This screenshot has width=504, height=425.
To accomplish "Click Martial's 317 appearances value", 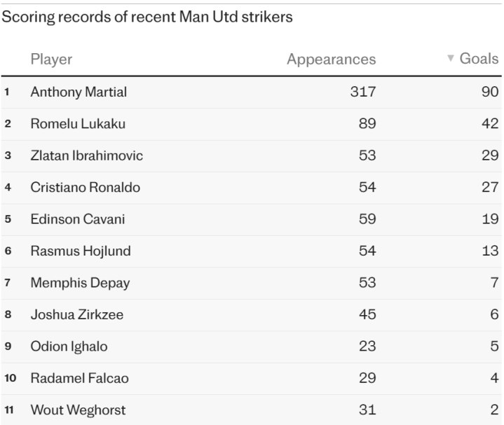I will tap(363, 92).
